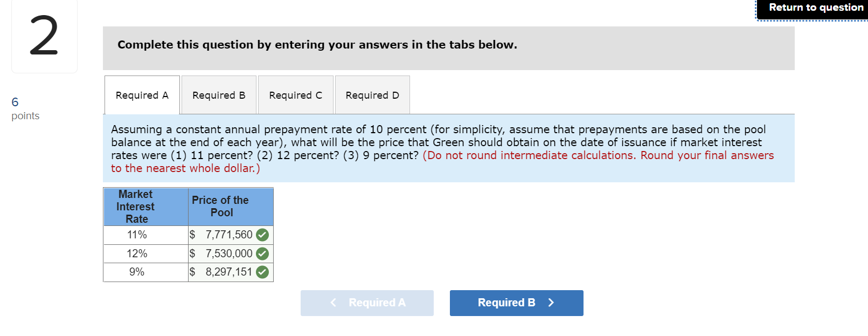Screen dimensions: 868x336
Task: Click the question number 2 box
Action: click(44, 36)
